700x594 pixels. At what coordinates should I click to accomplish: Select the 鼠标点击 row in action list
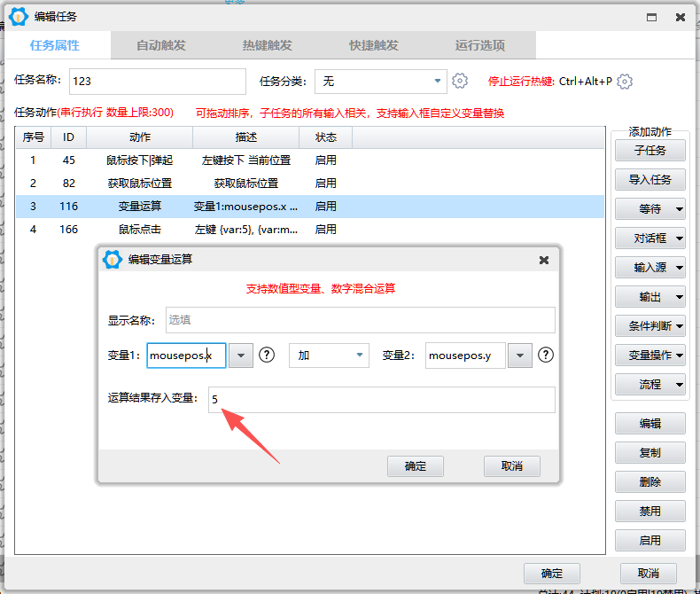140,229
